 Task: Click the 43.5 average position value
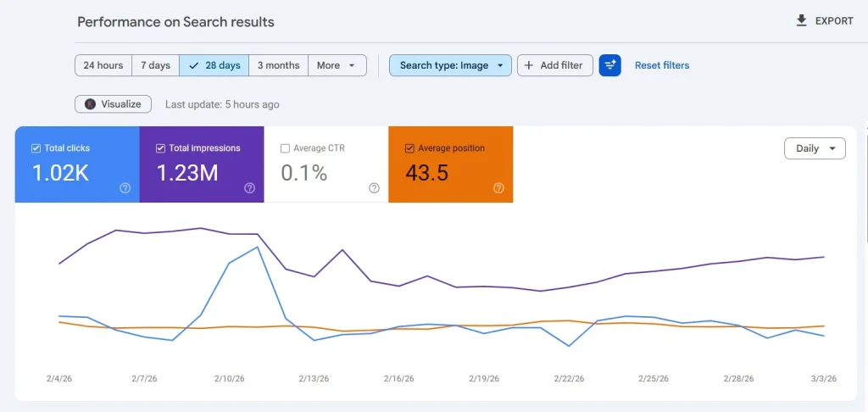(427, 173)
